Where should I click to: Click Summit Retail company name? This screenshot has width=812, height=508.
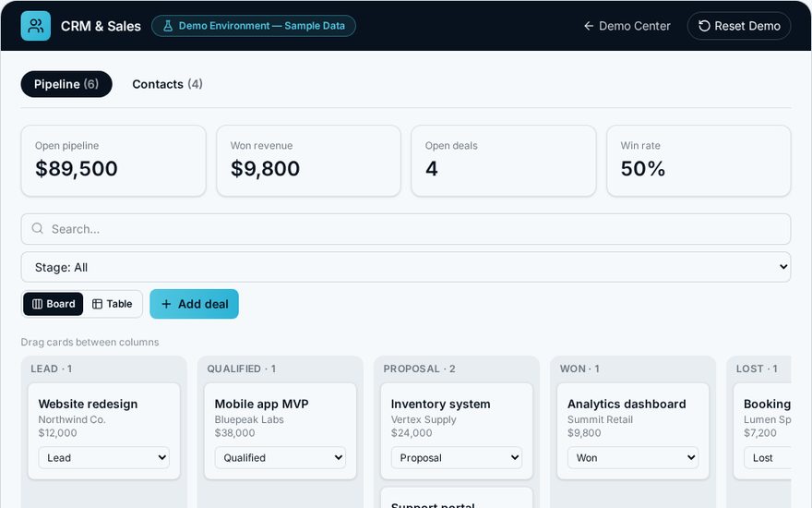pyautogui.click(x=600, y=419)
